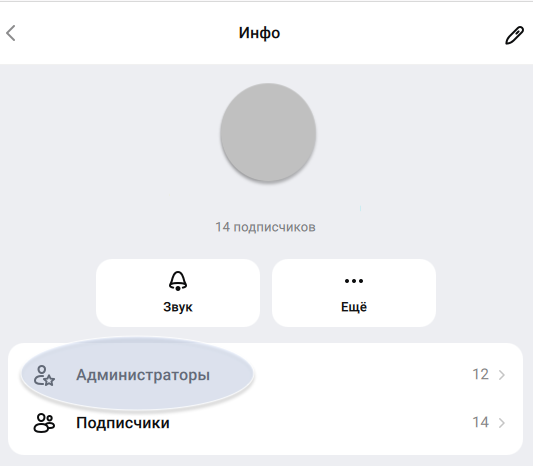Screen dimensions: 533x466
Task: Click the administrators person-with-star icon
Action: [x=44, y=375]
